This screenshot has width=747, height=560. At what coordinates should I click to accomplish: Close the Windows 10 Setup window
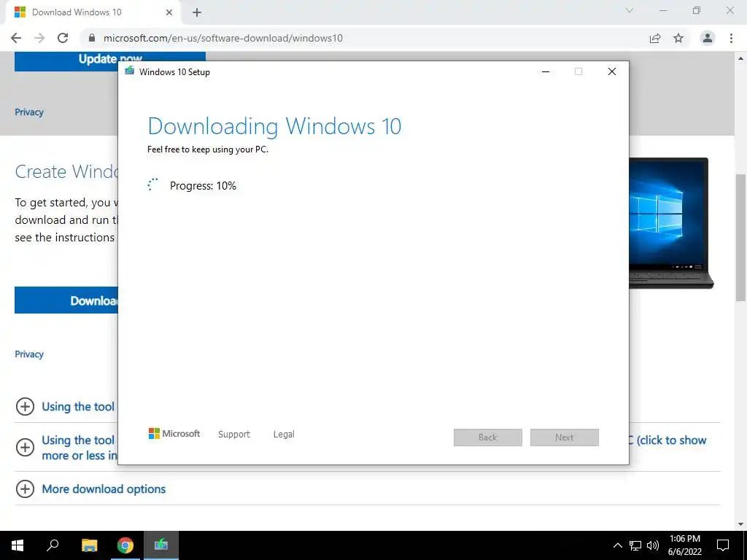click(x=612, y=71)
